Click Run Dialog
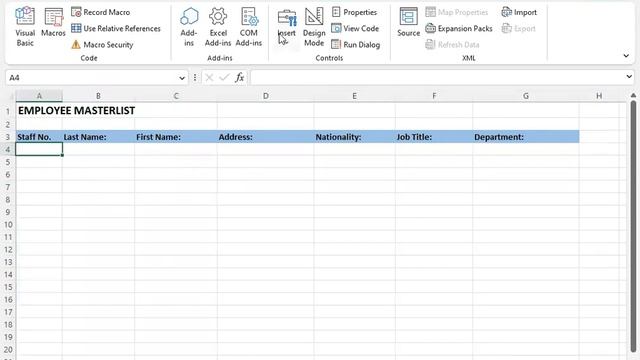The image size is (640, 360). (356, 44)
